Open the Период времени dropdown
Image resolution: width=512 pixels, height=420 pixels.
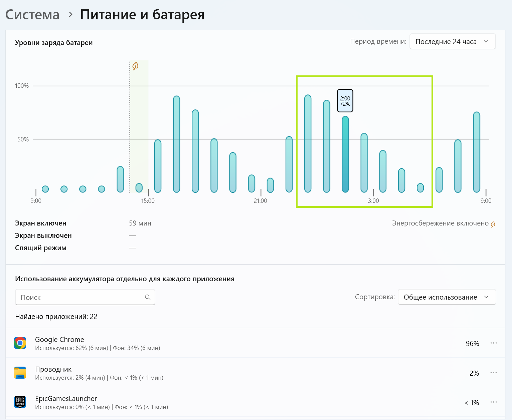[453, 42]
